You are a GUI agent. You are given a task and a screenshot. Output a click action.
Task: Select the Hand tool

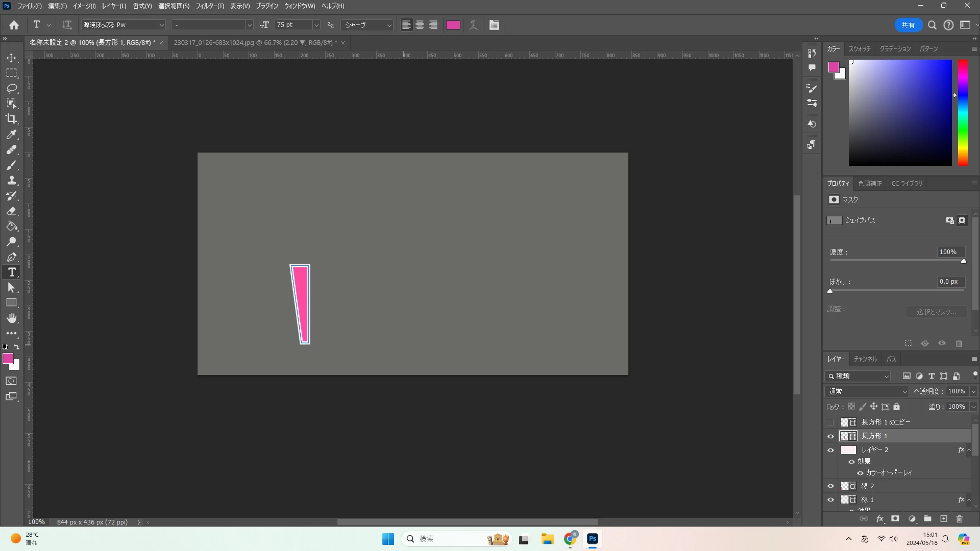pos(11,318)
